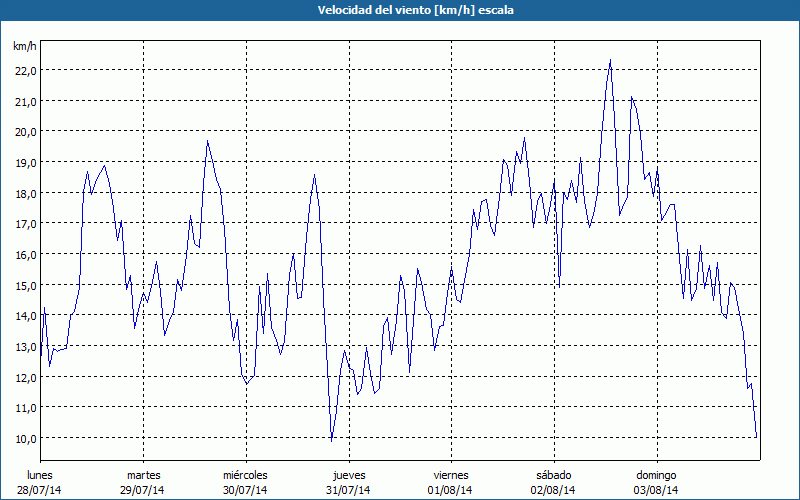800x500 pixels.
Task: Click the 31/07/14 date label
Action: tap(348, 490)
